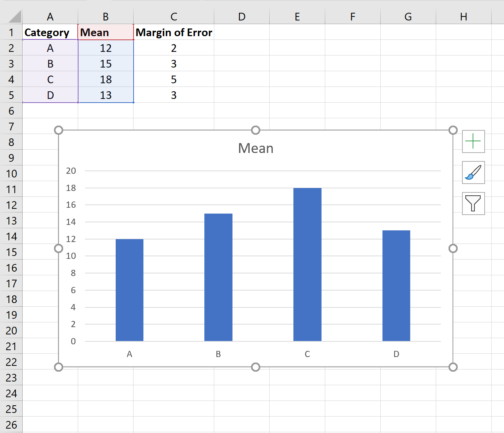Click the chart's bottom-center resize handle

(255, 367)
